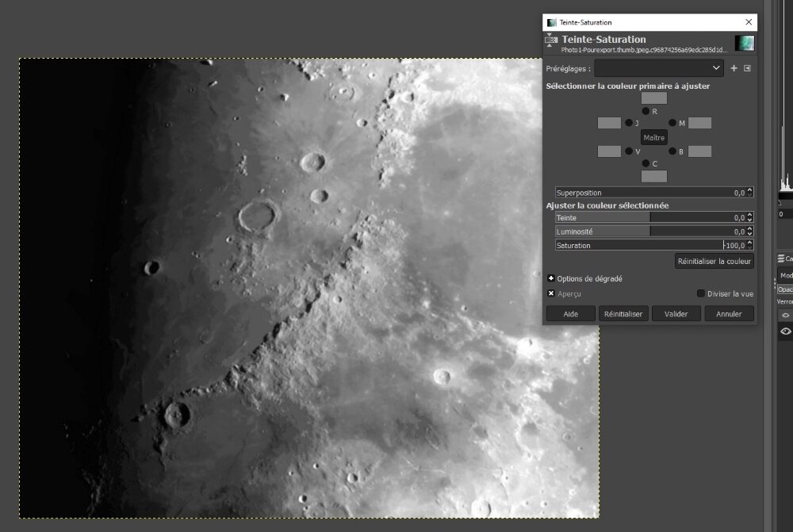Enable Diviser la vue checkbox
The width and height of the screenshot is (793, 532).
700,293
